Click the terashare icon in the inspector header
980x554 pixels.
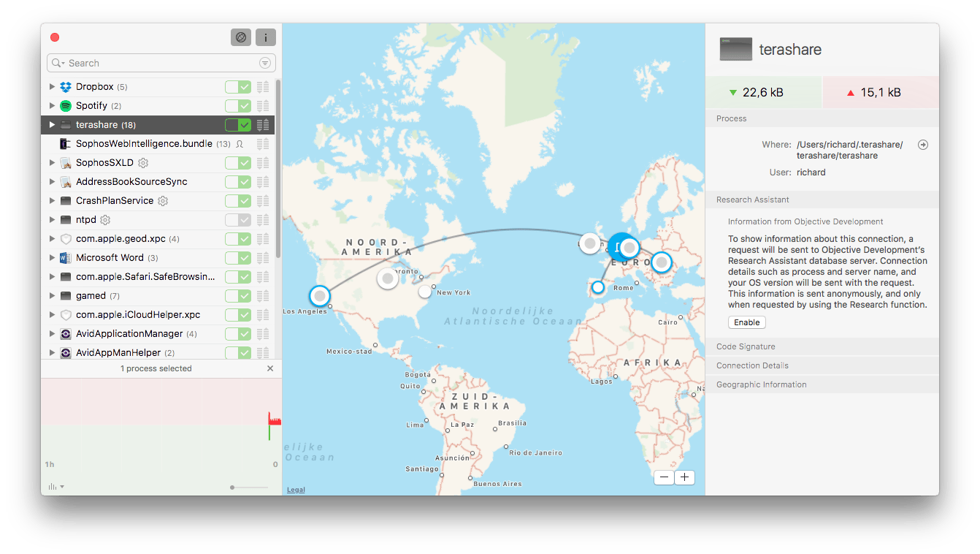click(735, 50)
